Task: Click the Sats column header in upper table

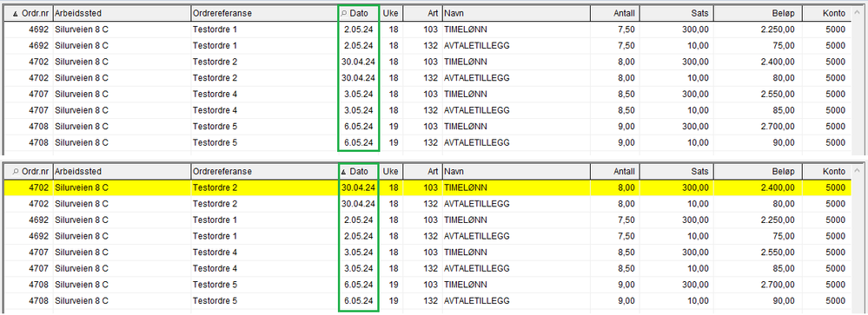Action: (676, 13)
